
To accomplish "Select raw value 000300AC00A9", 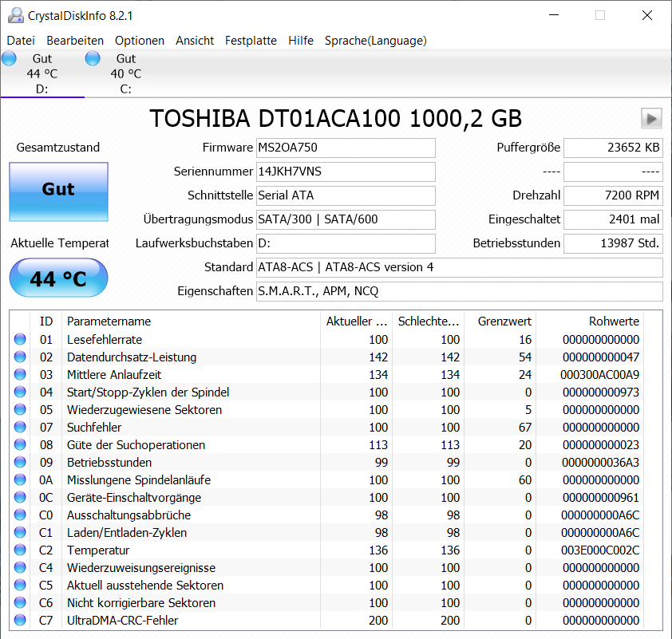I will 599,375.
